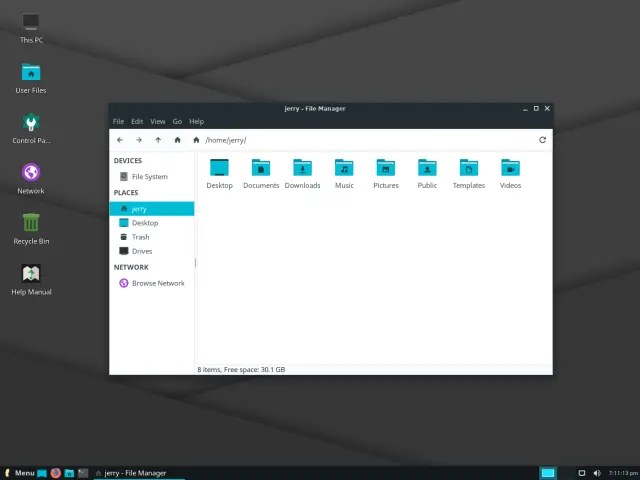
Task: Click the home toolbar icon
Action: [177, 140]
